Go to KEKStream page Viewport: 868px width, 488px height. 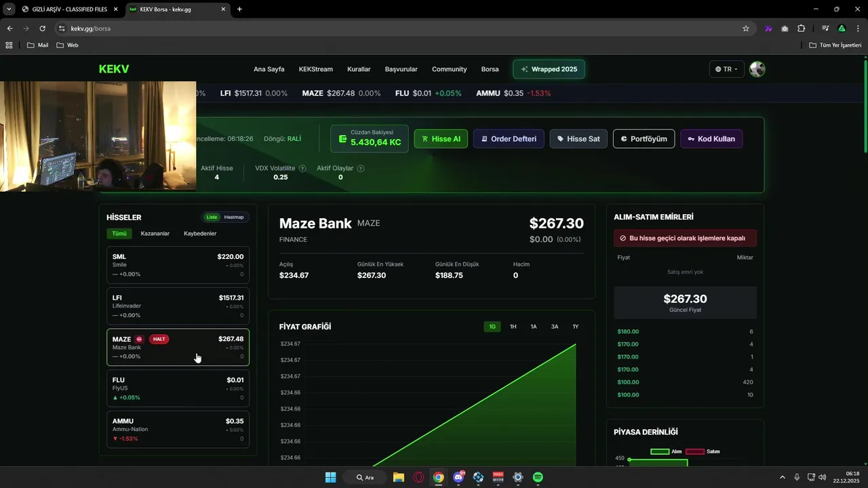click(316, 69)
